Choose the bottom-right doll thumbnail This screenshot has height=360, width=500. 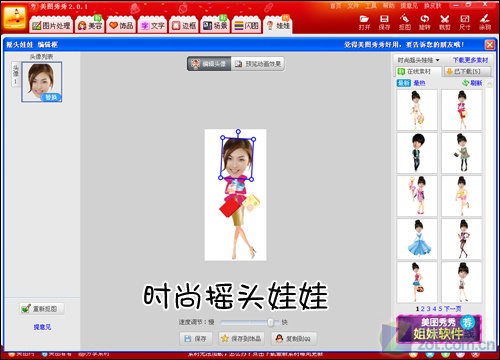coord(462,282)
